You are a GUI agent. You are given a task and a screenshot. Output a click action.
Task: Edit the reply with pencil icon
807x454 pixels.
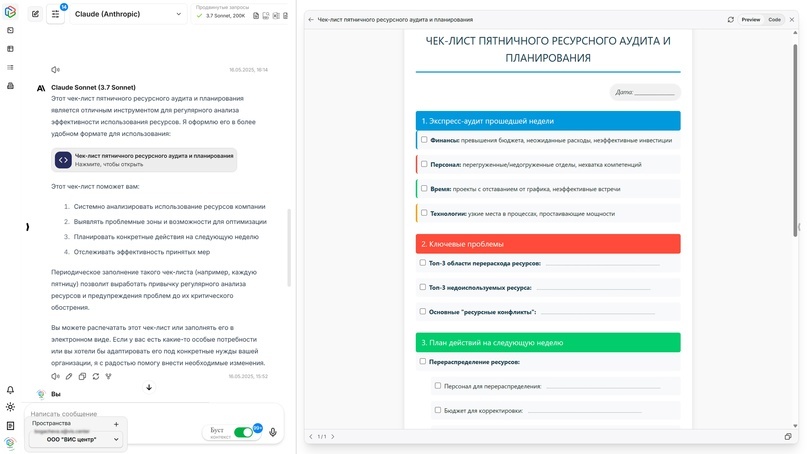[x=69, y=376]
